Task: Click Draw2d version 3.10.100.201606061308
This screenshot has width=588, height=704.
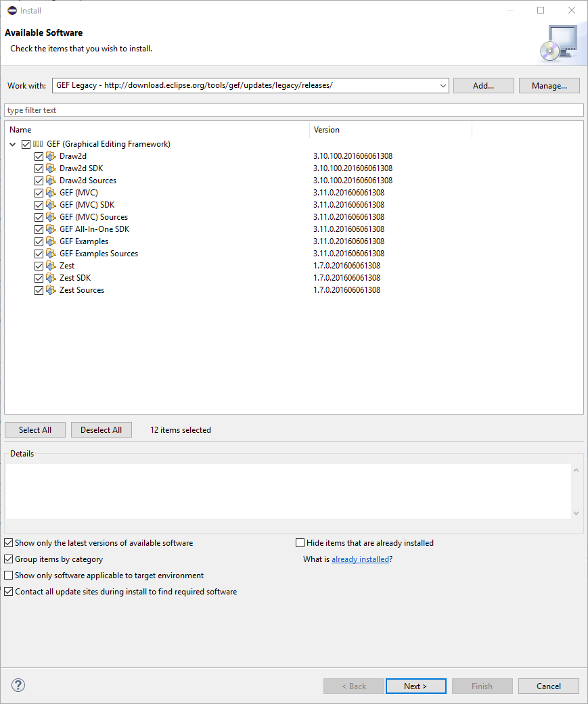Action: point(353,156)
